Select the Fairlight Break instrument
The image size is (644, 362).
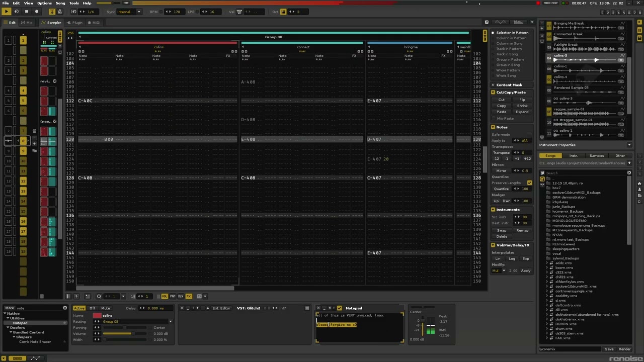pos(586,47)
